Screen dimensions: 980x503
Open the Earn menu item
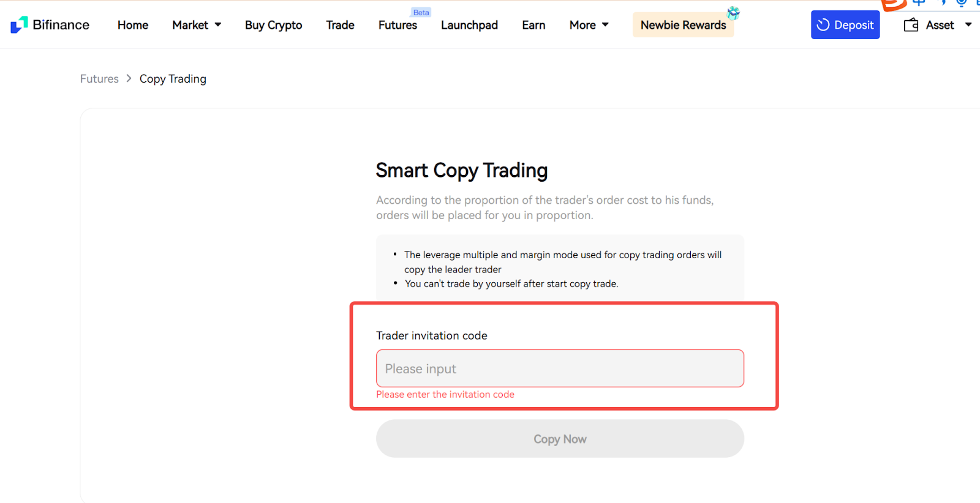point(533,25)
